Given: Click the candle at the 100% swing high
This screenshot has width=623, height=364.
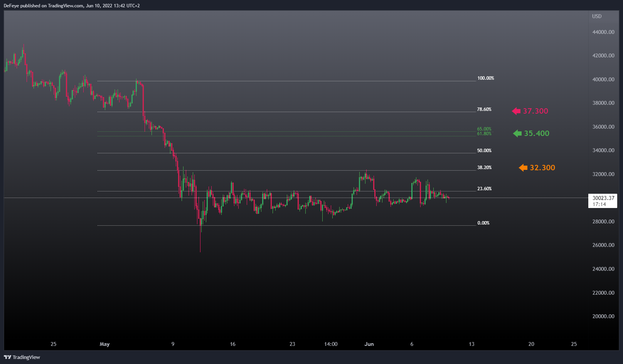Looking at the screenshot, I should point(136,86).
